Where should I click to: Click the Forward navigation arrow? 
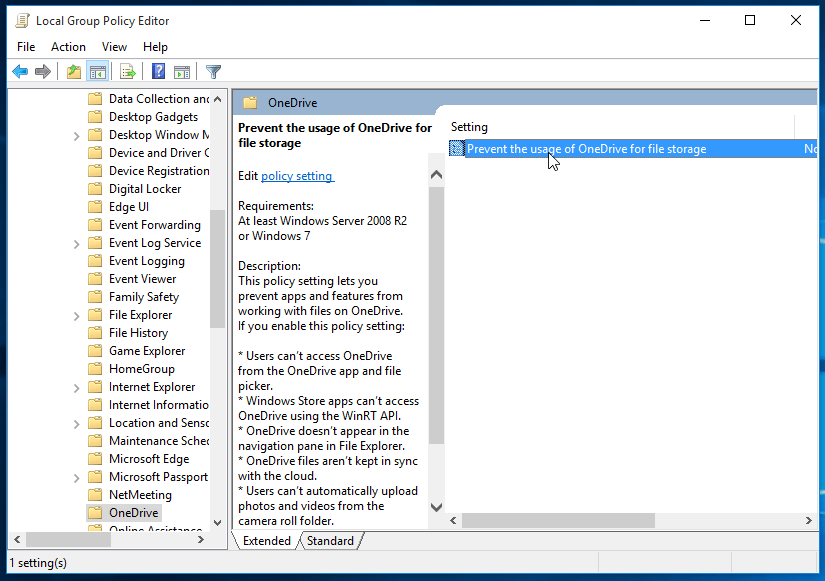[x=42, y=71]
